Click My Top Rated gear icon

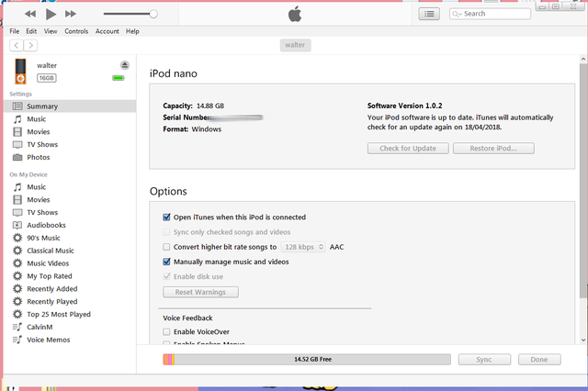tap(17, 276)
